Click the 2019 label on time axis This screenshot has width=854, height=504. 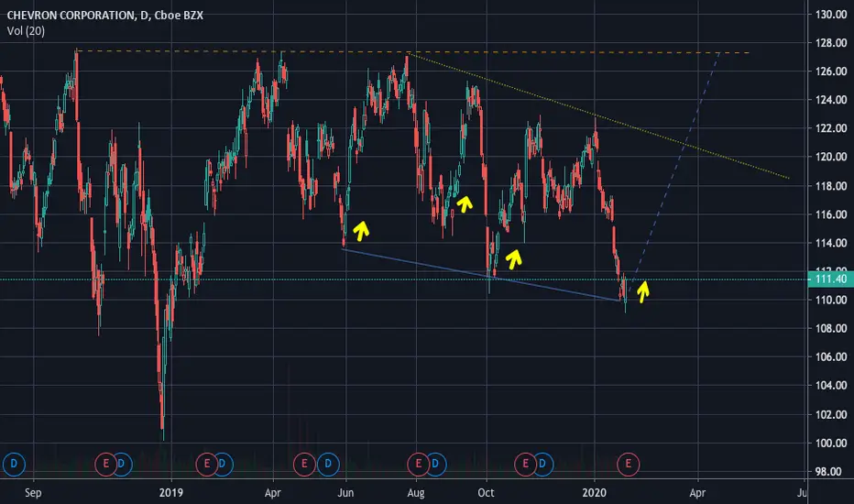[171, 493]
